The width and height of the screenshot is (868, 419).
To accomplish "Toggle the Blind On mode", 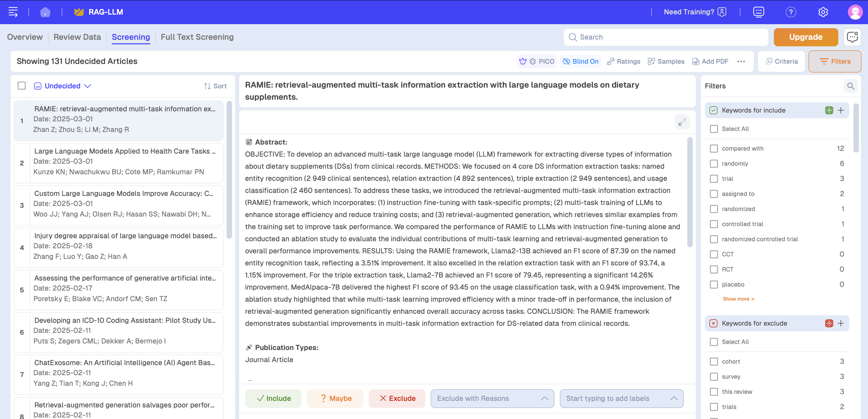I will pos(581,61).
